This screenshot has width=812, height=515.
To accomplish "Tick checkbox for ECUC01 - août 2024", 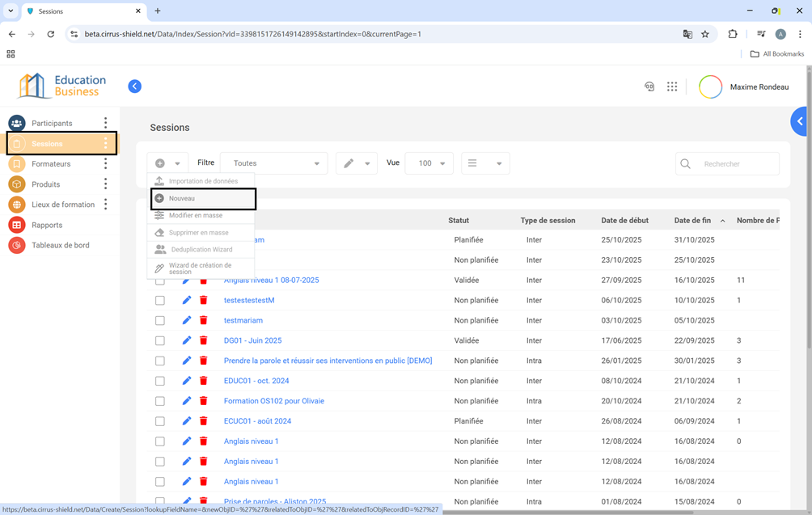I will (160, 421).
